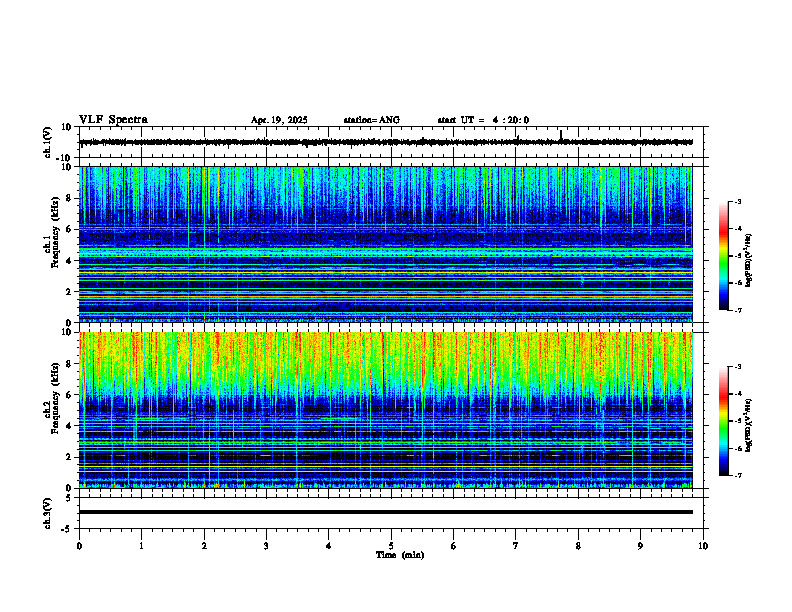Image resolution: width=792 pixels, height=612 pixels.
Task: Click the "start UT = 4:20:0" header text
Action: 483,120
